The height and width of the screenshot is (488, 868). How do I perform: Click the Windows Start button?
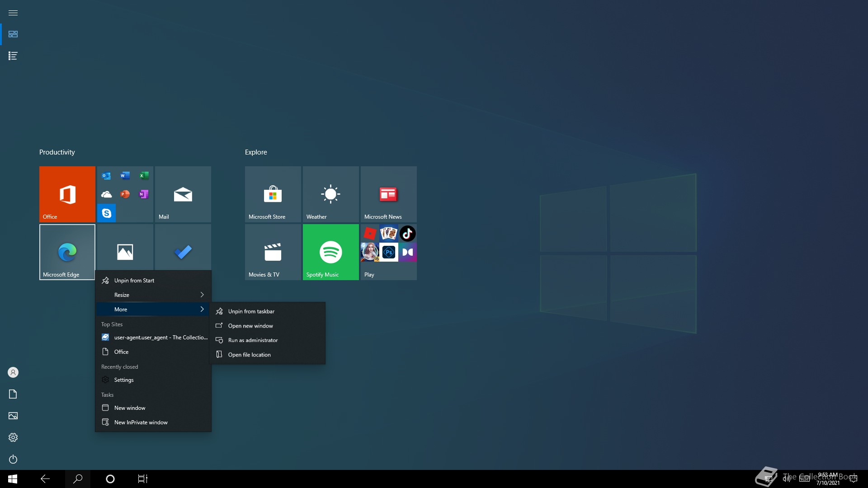click(x=13, y=479)
